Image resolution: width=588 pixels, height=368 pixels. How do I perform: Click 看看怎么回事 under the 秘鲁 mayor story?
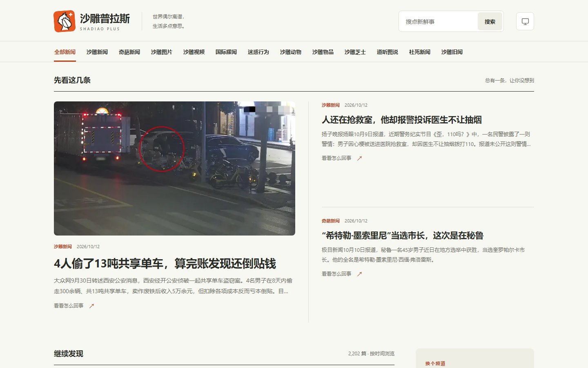click(x=336, y=274)
